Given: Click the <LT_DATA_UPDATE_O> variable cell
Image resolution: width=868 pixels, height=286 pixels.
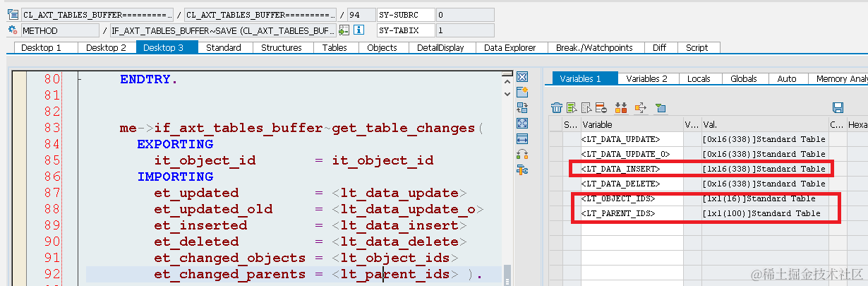Looking at the screenshot, I should [x=632, y=154].
